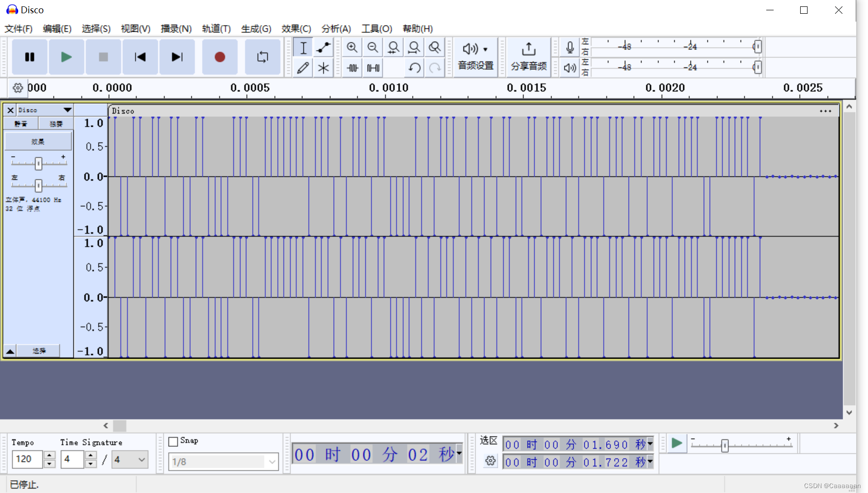Open selection end time format dropdown

(650, 462)
